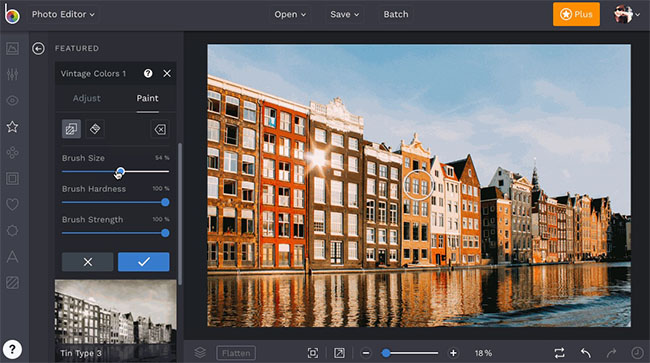
Task: Open the Text tool sidebar icon
Action: click(12, 257)
